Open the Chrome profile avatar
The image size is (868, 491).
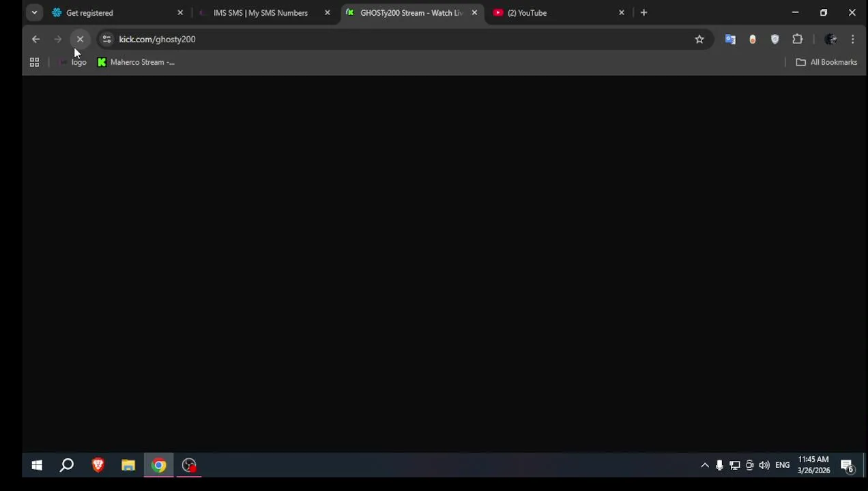tap(830, 40)
